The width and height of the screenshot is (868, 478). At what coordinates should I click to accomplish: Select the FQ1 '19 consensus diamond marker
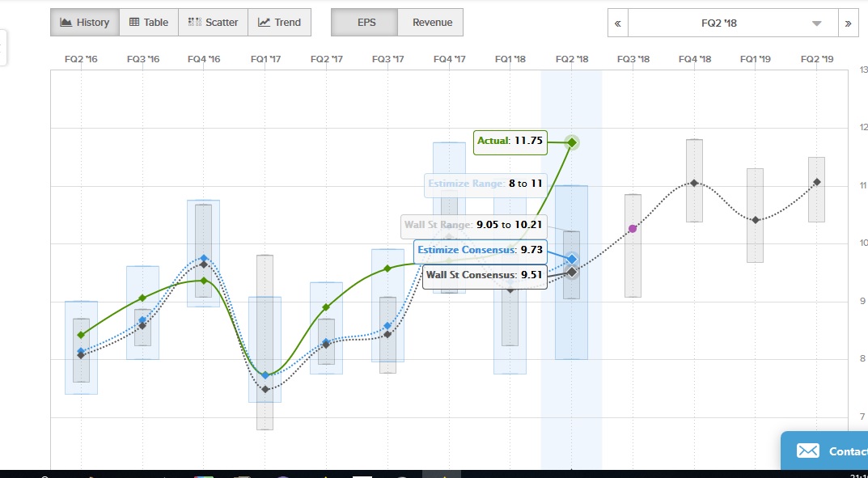point(756,220)
